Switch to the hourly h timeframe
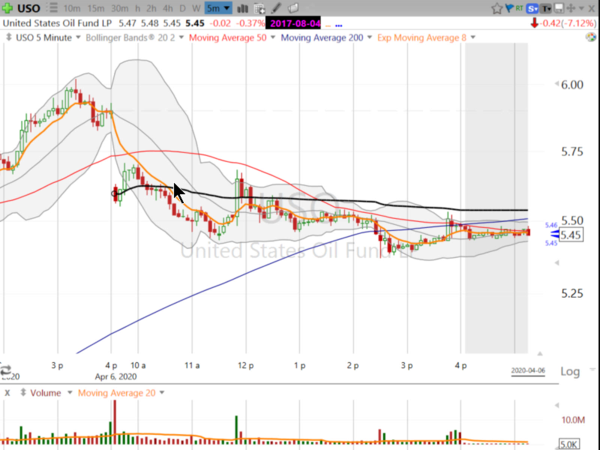Image resolution: width=600 pixels, height=450 pixels. click(138, 8)
